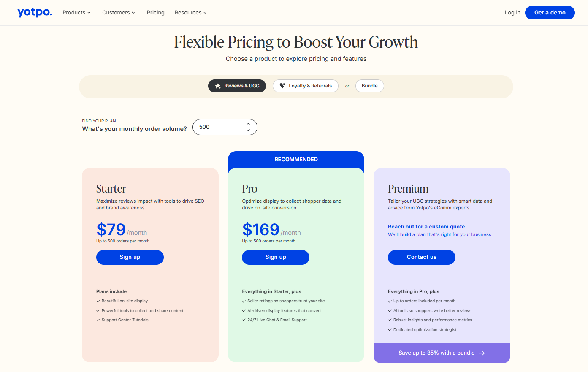Expand the Customers menu
This screenshot has height=372, width=588.
click(118, 12)
